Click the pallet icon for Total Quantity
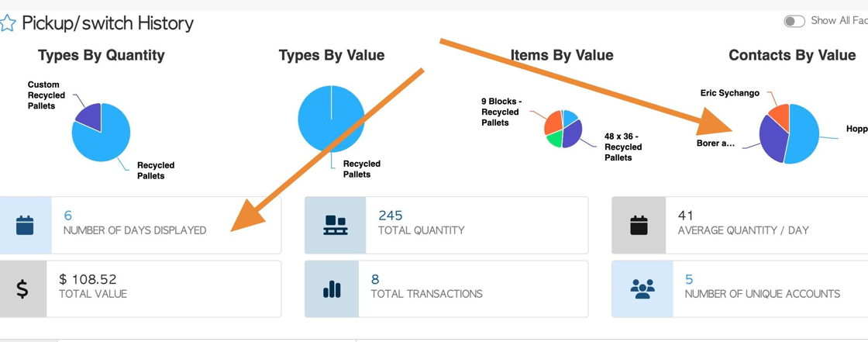The width and height of the screenshot is (868, 342). (335, 225)
